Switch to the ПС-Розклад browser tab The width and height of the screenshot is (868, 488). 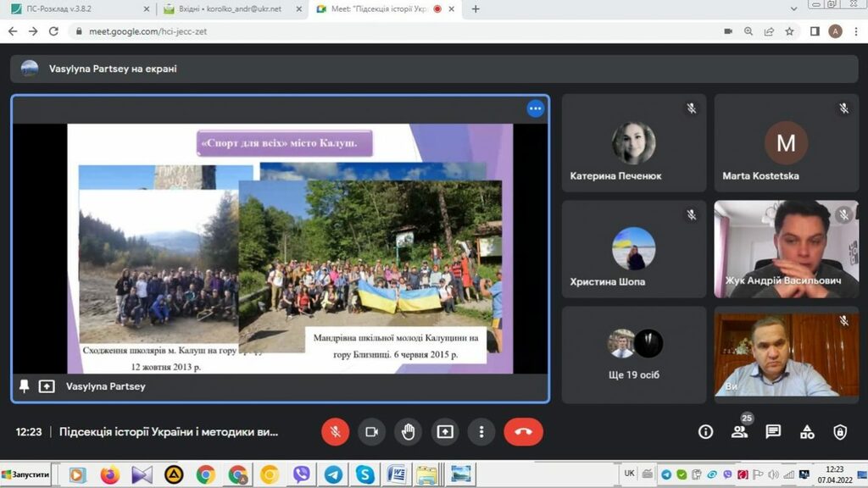[76, 9]
